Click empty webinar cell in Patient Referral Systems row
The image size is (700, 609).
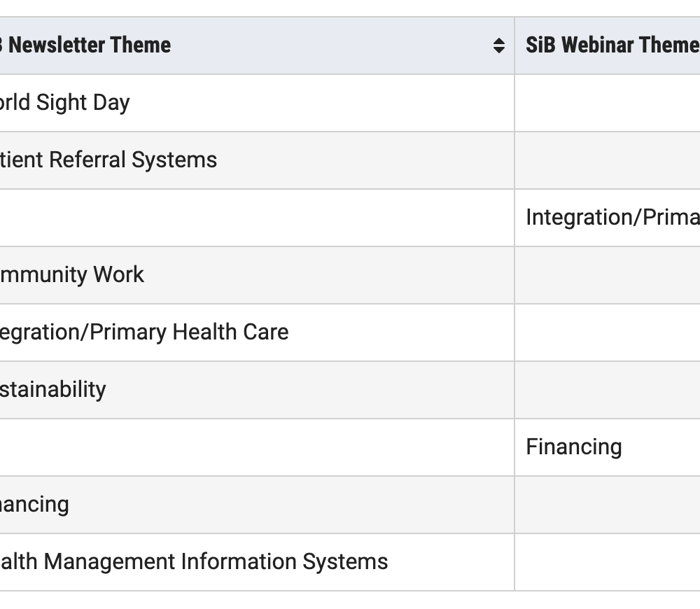(x=608, y=160)
